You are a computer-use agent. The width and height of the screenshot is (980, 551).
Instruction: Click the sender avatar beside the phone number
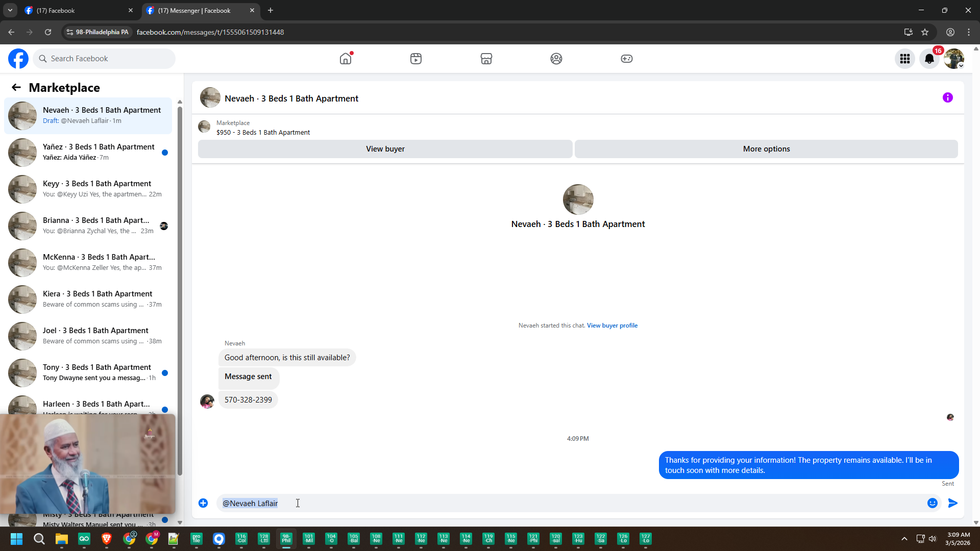click(x=207, y=401)
